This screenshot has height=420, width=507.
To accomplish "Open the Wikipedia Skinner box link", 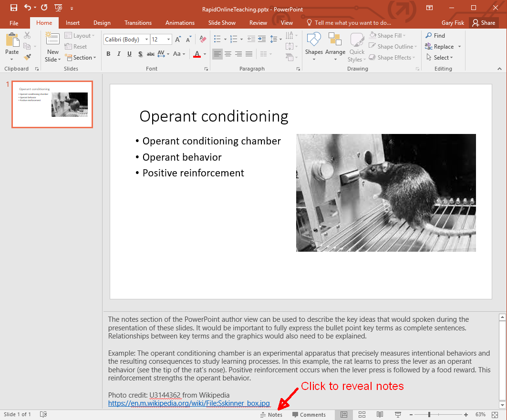I will point(188,403).
